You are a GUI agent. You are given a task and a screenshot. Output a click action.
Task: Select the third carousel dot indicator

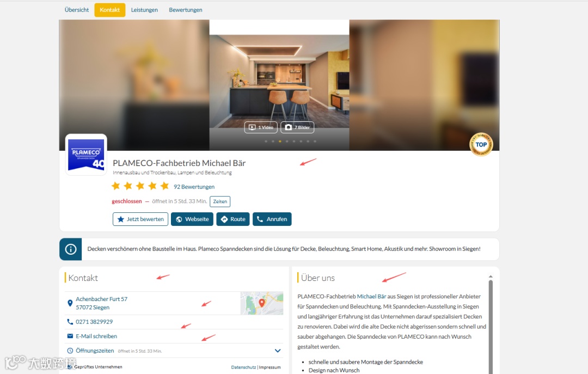(280, 142)
